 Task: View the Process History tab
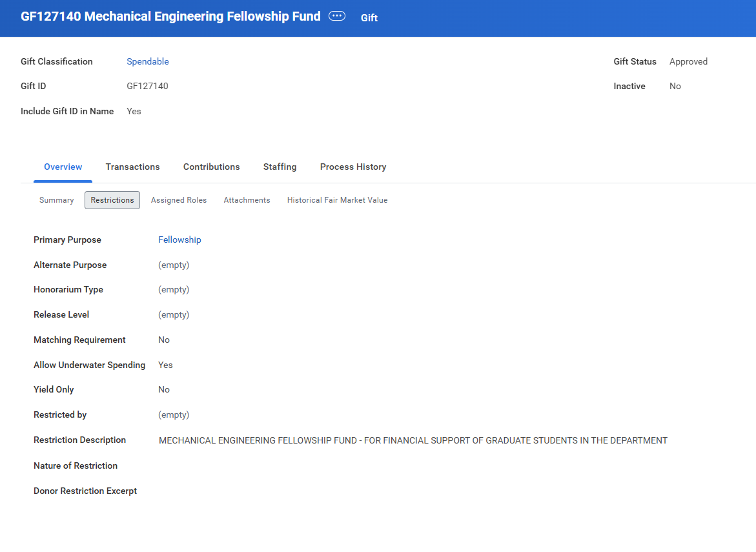click(x=353, y=167)
